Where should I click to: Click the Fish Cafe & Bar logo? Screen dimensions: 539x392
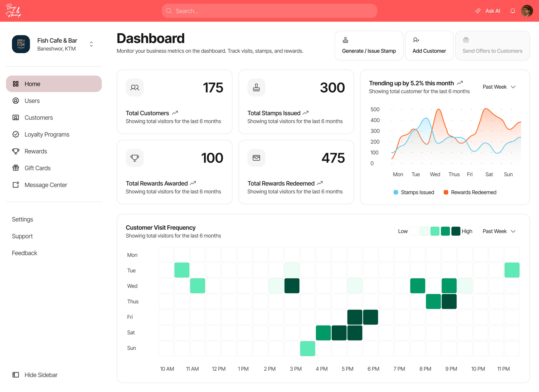tap(21, 44)
